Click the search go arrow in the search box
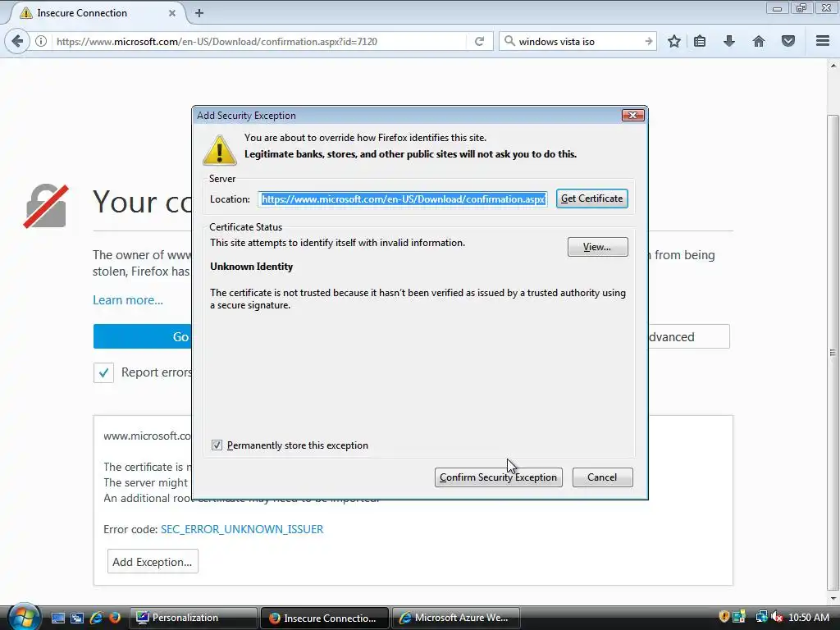 [x=648, y=41]
